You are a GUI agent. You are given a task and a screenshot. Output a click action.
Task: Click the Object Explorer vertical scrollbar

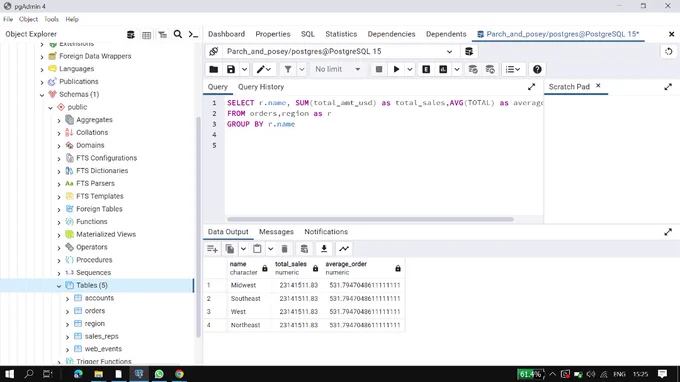coord(198,226)
